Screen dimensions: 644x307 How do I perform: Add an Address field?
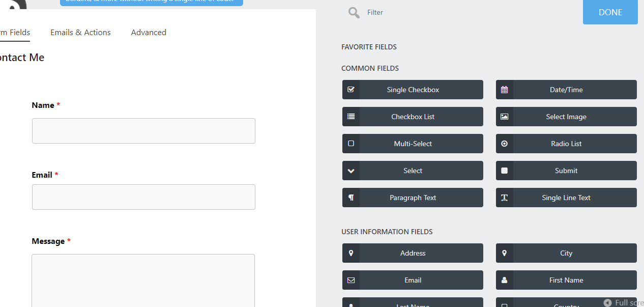[x=413, y=253]
